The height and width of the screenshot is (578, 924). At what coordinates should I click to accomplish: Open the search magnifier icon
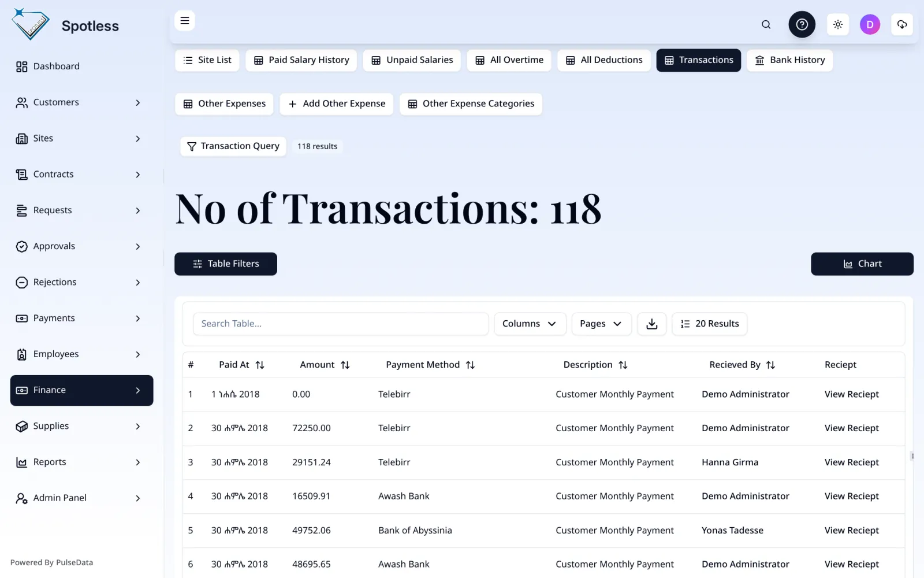pos(766,24)
